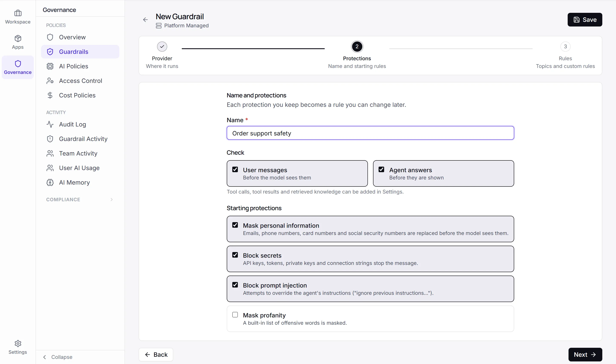Click the User AI Usage people icon
The height and width of the screenshot is (364, 616).
point(50,168)
